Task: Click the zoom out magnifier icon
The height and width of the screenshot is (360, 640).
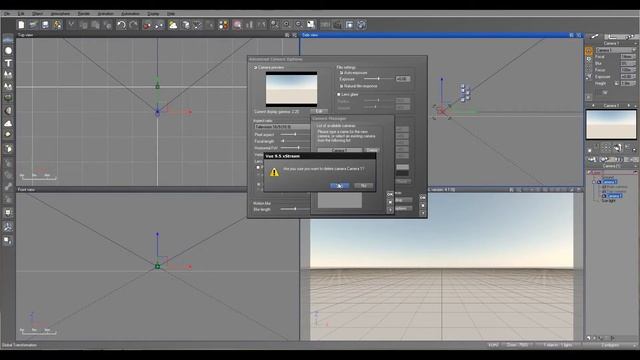Action: (x=299, y=25)
